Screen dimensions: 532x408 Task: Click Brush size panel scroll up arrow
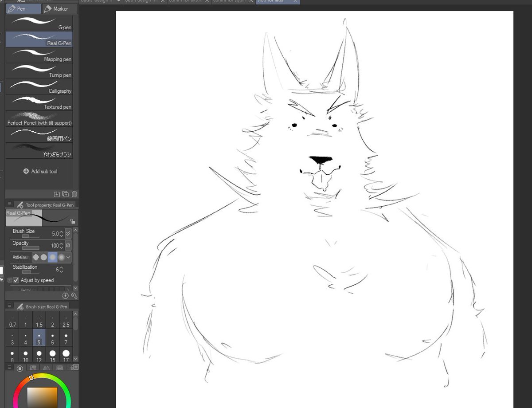point(75,314)
